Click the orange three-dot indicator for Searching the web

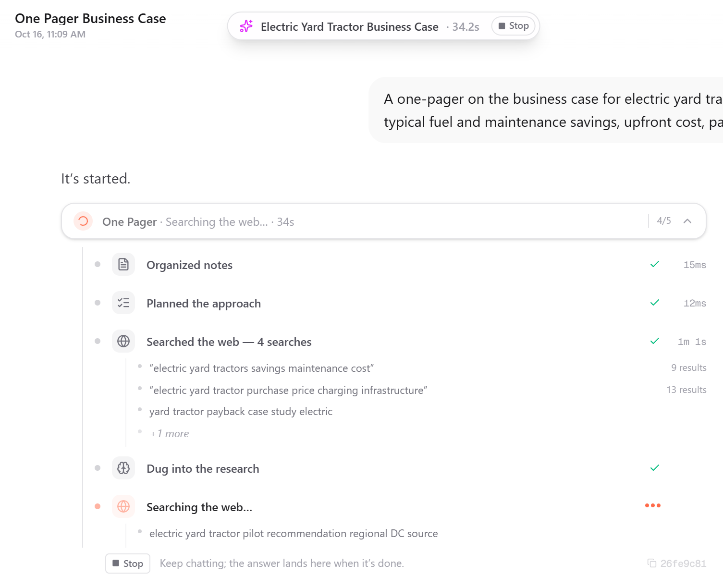pos(653,505)
